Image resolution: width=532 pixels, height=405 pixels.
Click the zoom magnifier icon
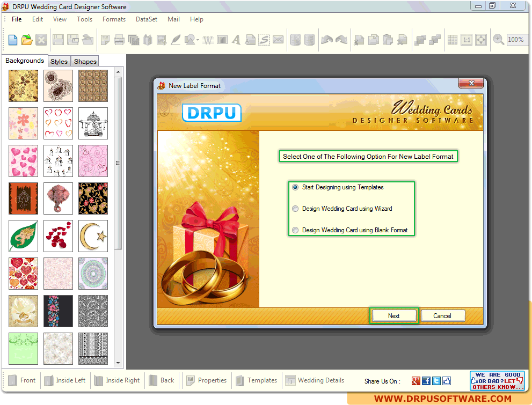[x=498, y=40]
